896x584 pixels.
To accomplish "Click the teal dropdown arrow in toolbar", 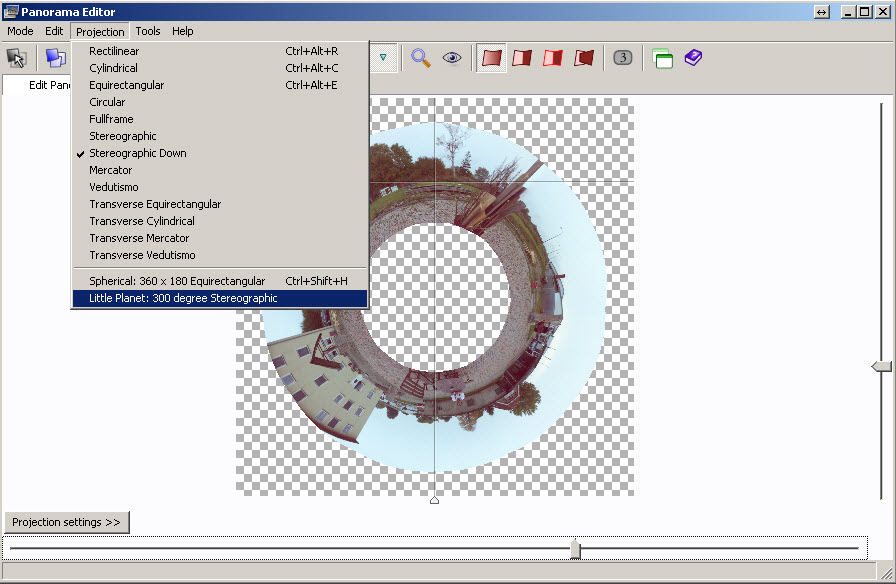I will [382, 58].
